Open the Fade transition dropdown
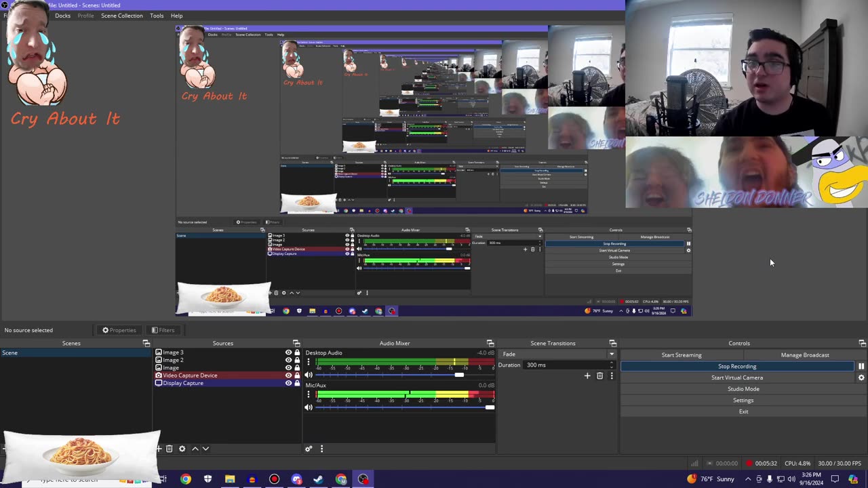The width and height of the screenshot is (868, 488). pyautogui.click(x=557, y=354)
